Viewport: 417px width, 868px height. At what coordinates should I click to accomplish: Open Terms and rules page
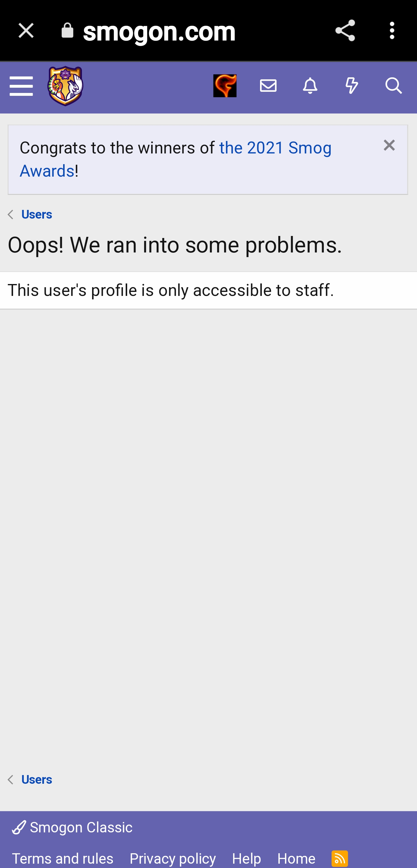(63, 858)
